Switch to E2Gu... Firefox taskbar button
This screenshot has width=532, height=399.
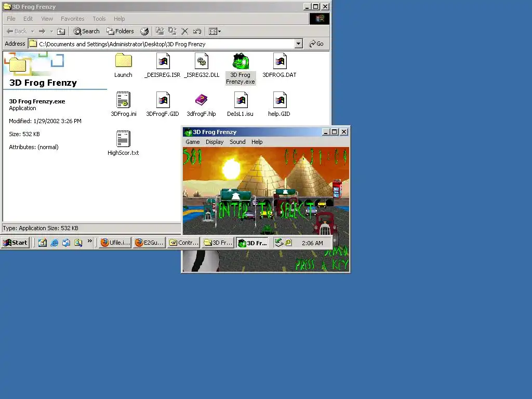pyautogui.click(x=149, y=243)
